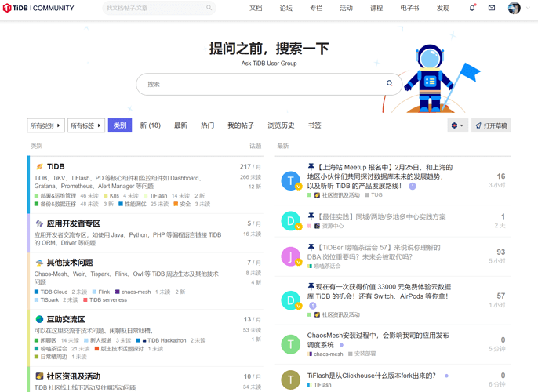Click the TiDB category rocket icon
538x392 pixels.
[x=39, y=166]
